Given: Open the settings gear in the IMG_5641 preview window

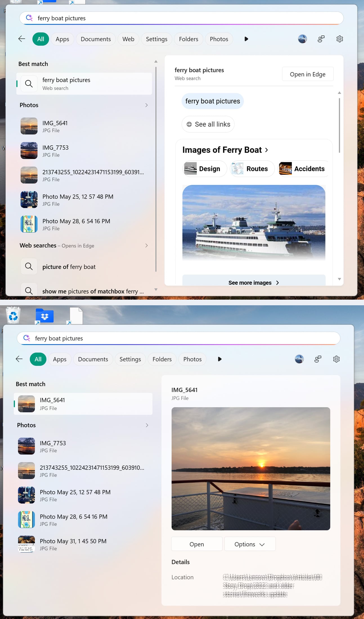Looking at the screenshot, I should [x=336, y=359].
